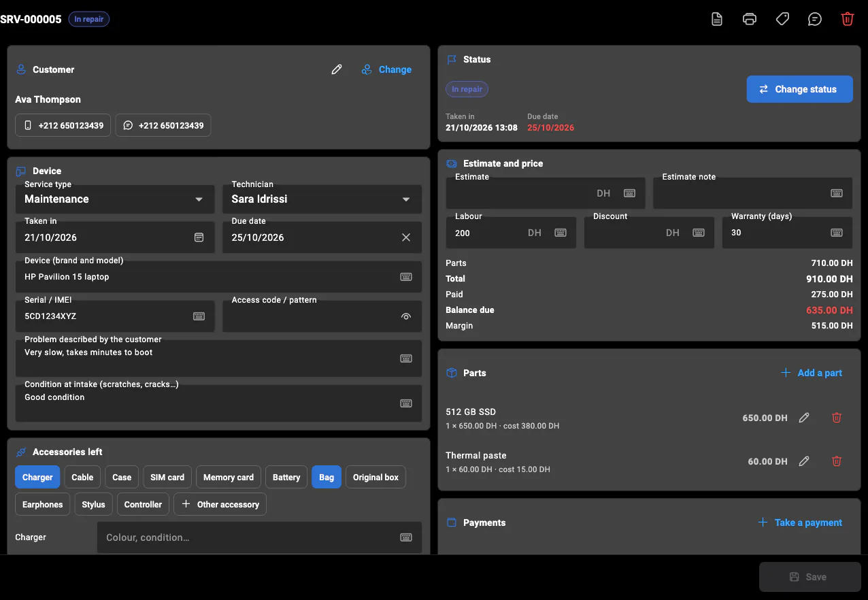Click the Problem described by the customer field
Viewport: 868px width, 600px height.
(x=218, y=359)
